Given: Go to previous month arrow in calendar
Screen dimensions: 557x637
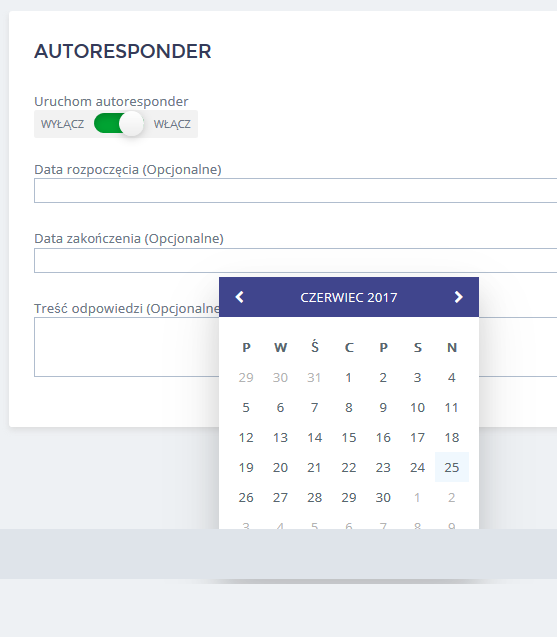Looking at the screenshot, I should pyautogui.click(x=240, y=297).
